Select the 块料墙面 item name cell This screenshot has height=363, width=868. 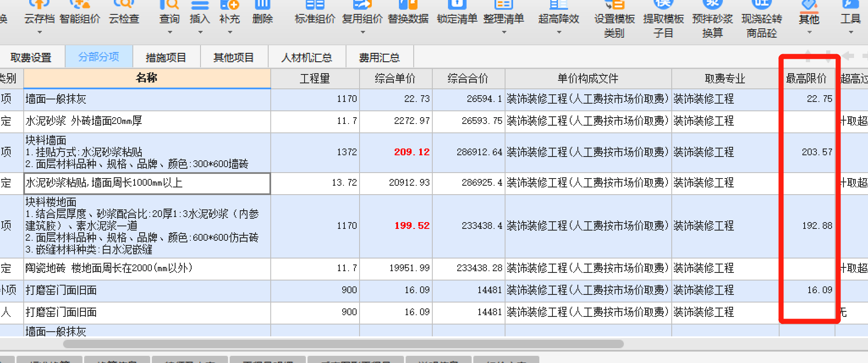[147, 152]
